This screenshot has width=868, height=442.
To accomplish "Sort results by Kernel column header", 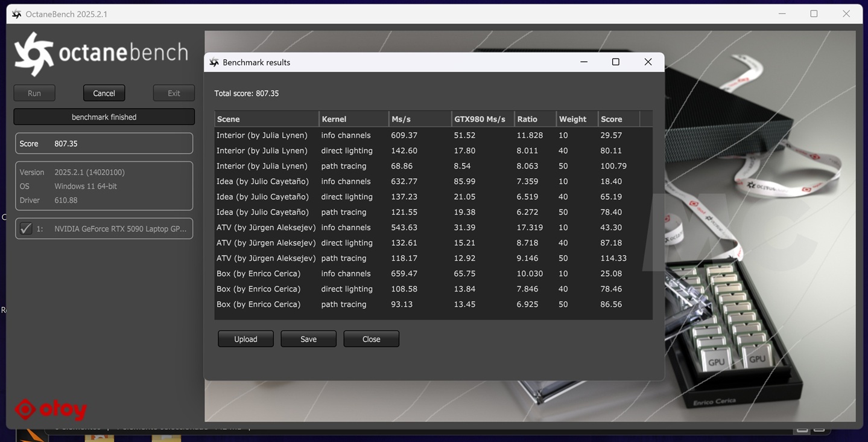I will point(353,119).
